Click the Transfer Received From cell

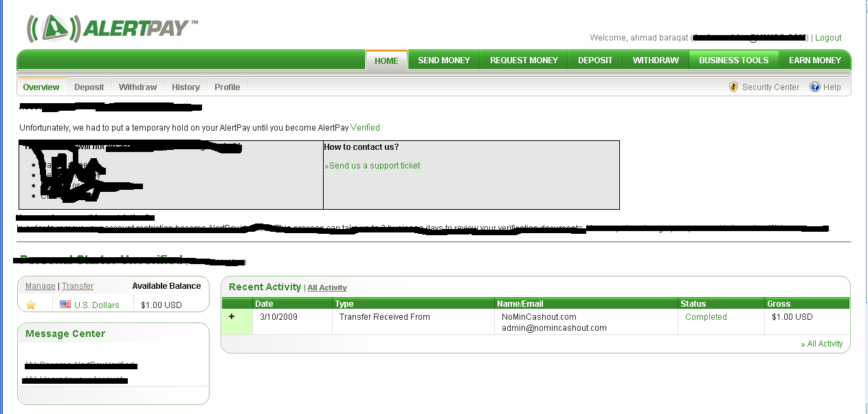(385, 317)
